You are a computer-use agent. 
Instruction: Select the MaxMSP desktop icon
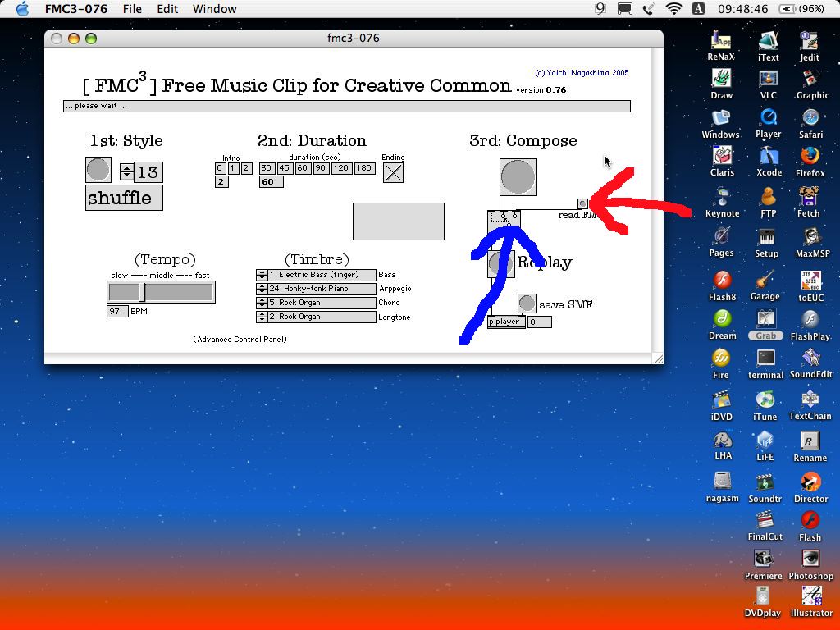click(812, 243)
